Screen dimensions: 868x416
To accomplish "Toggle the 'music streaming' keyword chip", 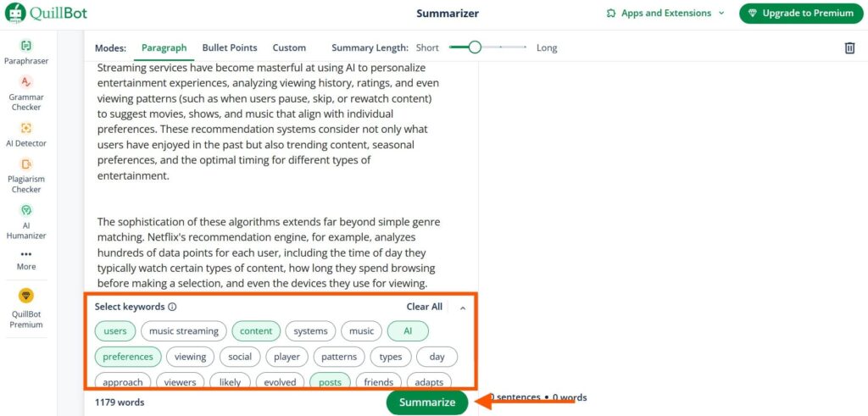I will [184, 331].
